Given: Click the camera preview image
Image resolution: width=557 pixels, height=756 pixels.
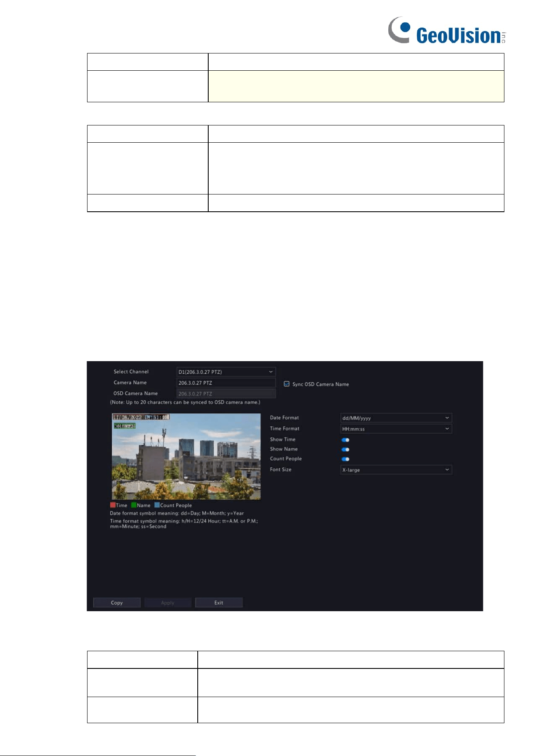Looking at the screenshot, I should (186, 456).
